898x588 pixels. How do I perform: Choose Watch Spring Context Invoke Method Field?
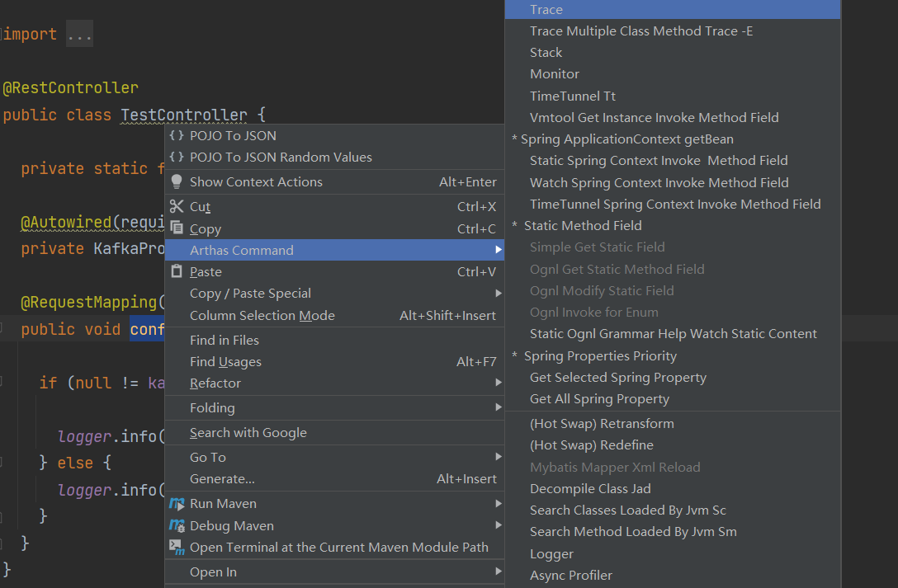(x=673, y=182)
